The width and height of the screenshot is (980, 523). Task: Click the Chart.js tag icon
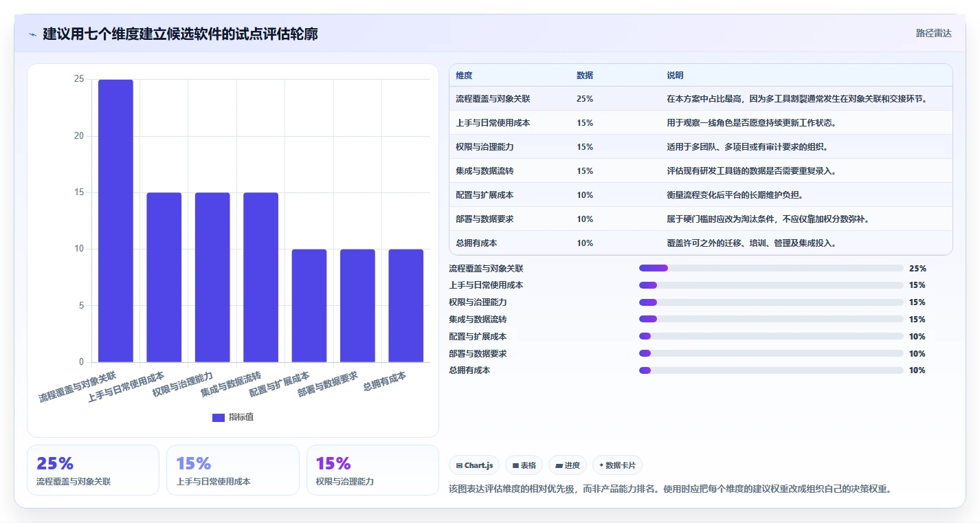[459, 465]
